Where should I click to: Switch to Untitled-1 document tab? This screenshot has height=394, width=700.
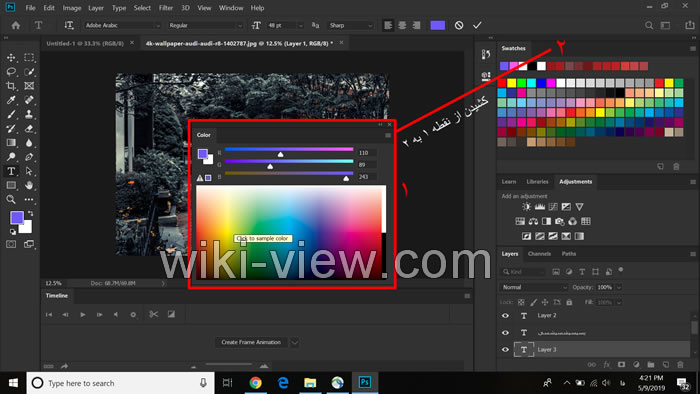[x=85, y=43]
